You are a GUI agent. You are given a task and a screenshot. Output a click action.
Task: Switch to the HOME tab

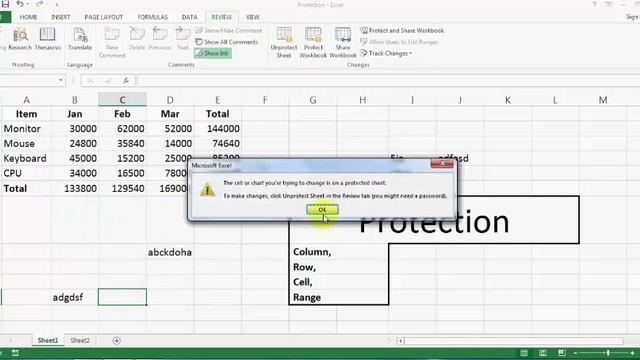[x=29, y=17]
